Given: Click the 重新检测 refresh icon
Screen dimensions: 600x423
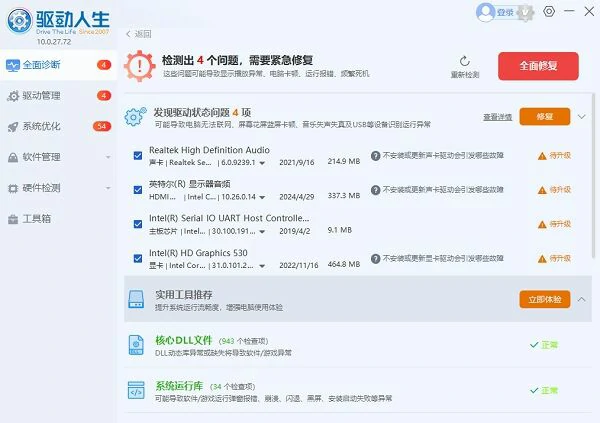Looking at the screenshot, I should (x=465, y=61).
